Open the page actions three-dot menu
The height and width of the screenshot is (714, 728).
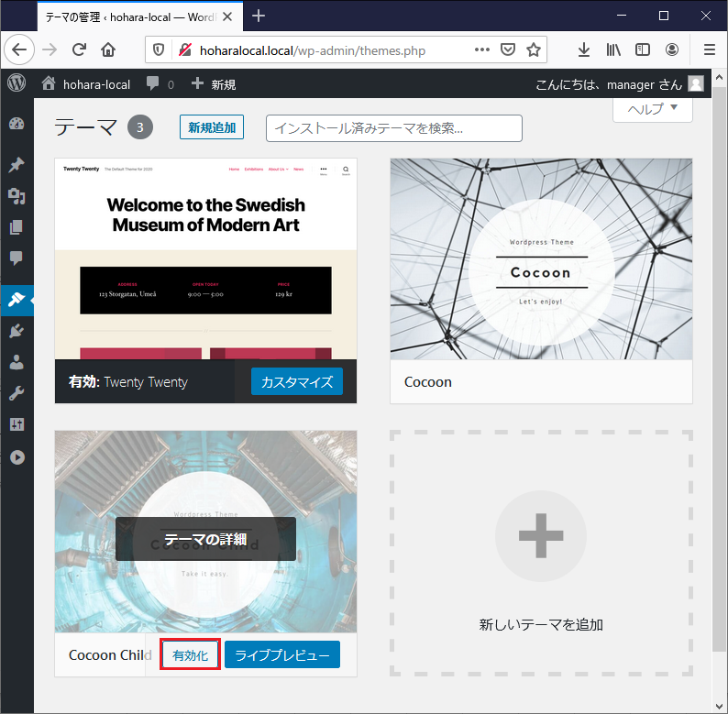482,49
